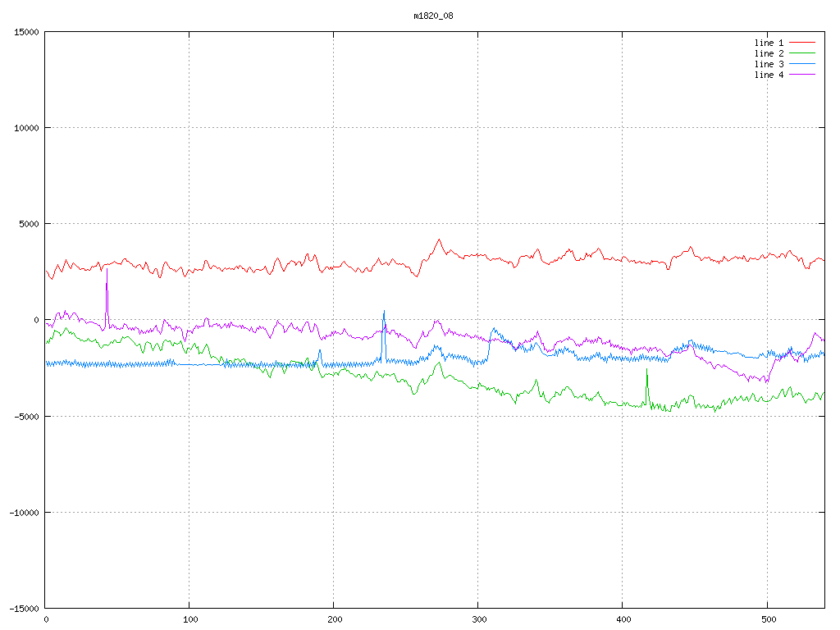Image resolution: width=840 pixels, height=630 pixels.
Task: Click x-axis label 400
Action: (x=624, y=620)
